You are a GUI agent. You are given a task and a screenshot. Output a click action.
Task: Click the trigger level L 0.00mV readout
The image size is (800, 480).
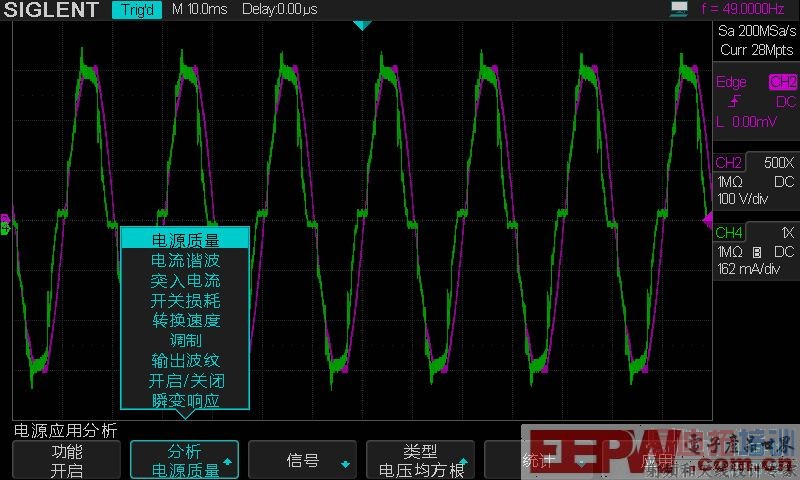746,121
